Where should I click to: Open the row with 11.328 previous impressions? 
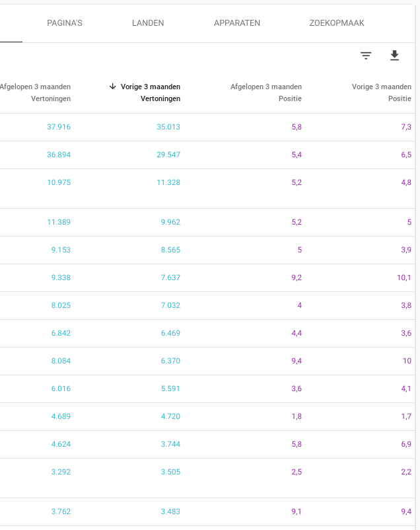207,188
